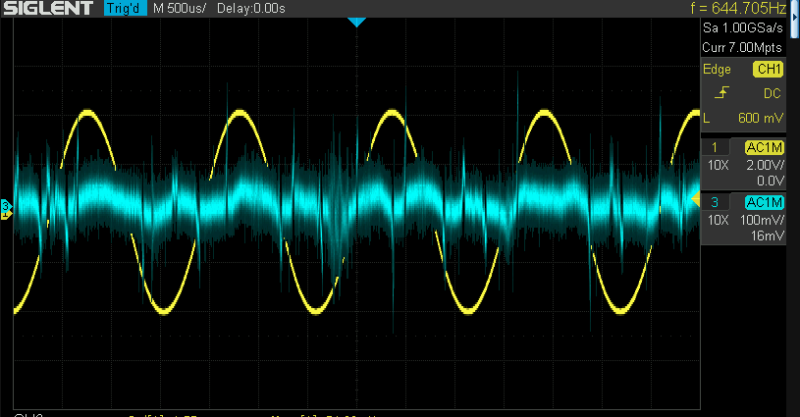800x417 pixels.
Task: Click the Sa 1.00GSa/s sample rate readout
Action: click(x=750, y=31)
